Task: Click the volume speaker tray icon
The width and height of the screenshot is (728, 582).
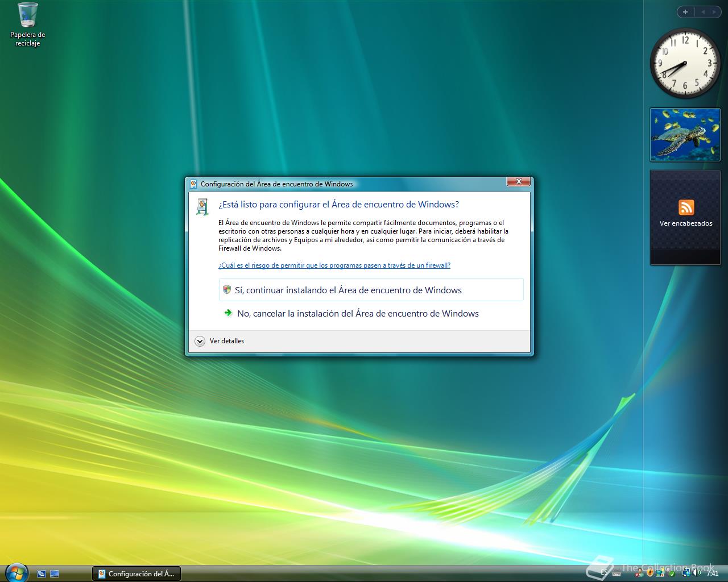Action: [697, 573]
